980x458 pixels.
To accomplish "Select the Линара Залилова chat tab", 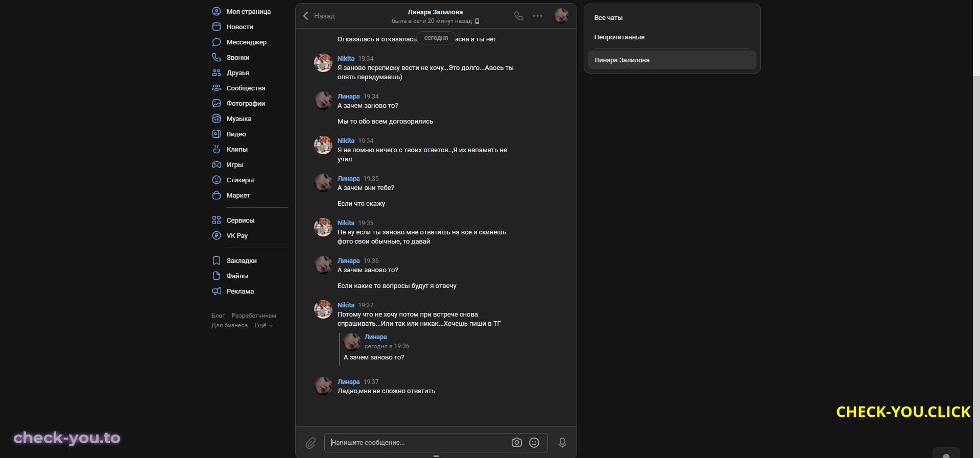I will click(x=672, y=60).
